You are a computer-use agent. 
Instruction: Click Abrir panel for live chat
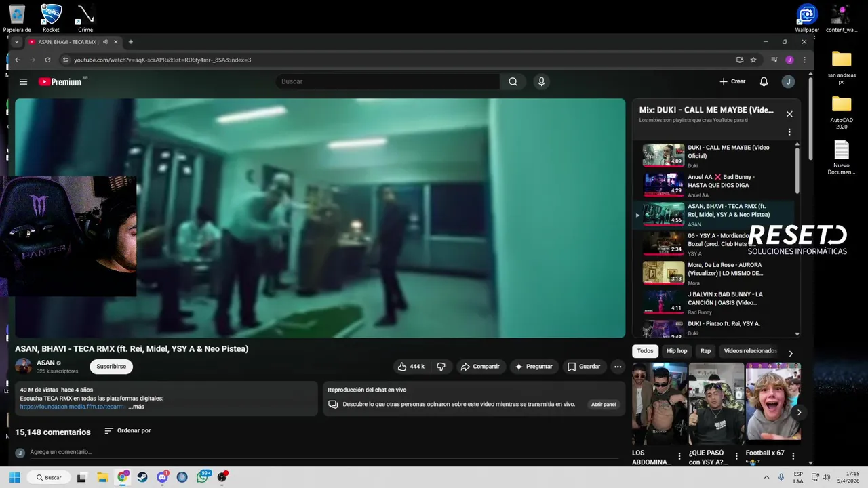coord(604,405)
